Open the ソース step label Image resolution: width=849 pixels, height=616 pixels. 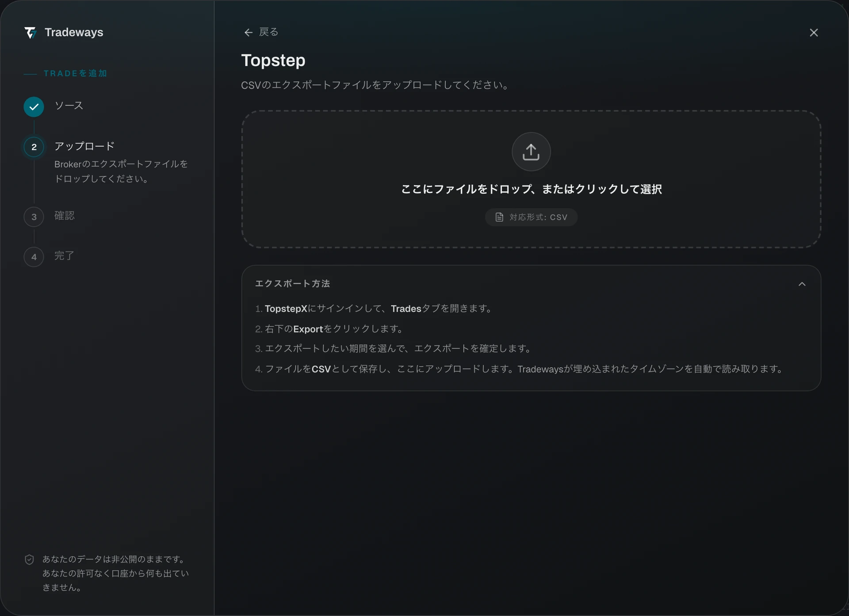pyautogui.click(x=69, y=106)
